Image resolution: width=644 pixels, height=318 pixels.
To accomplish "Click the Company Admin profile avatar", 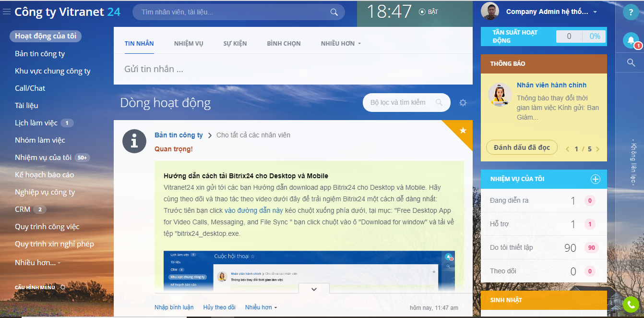I will pyautogui.click(x=490, y=12).
